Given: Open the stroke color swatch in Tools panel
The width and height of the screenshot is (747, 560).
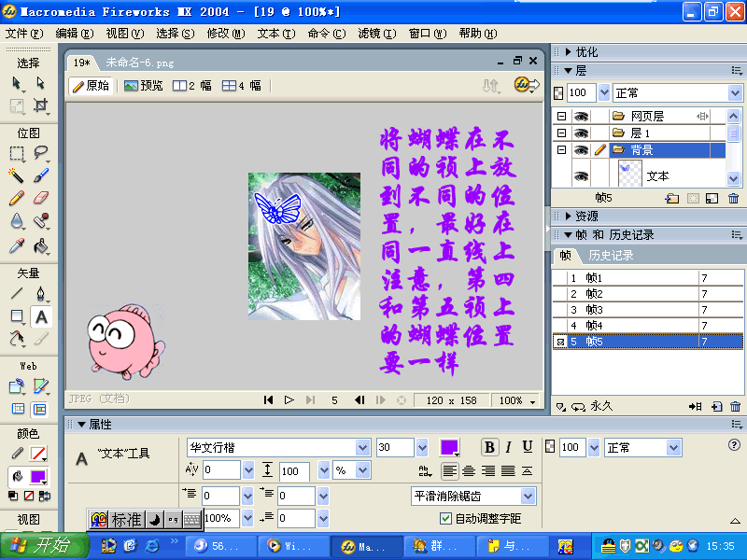Looking at the screenshot, I should [x=38, y=454].
